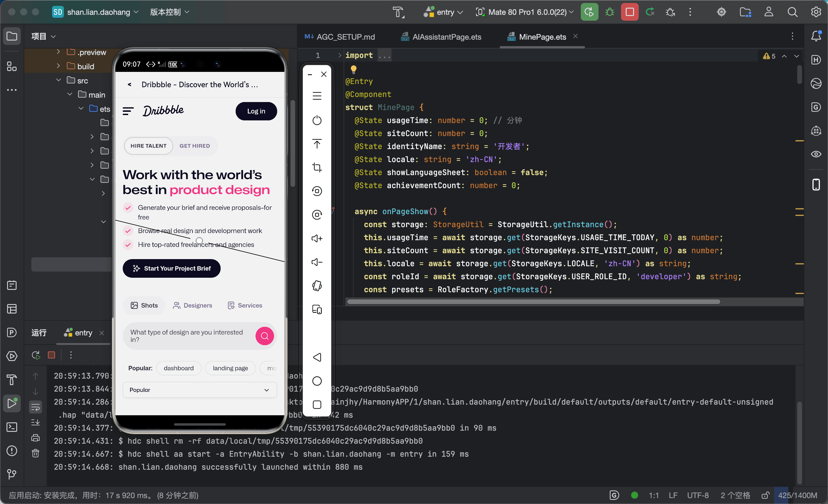828x504 pixels.
Task: Click the rerun icon in Run panel
Action: tap(35, 355)
